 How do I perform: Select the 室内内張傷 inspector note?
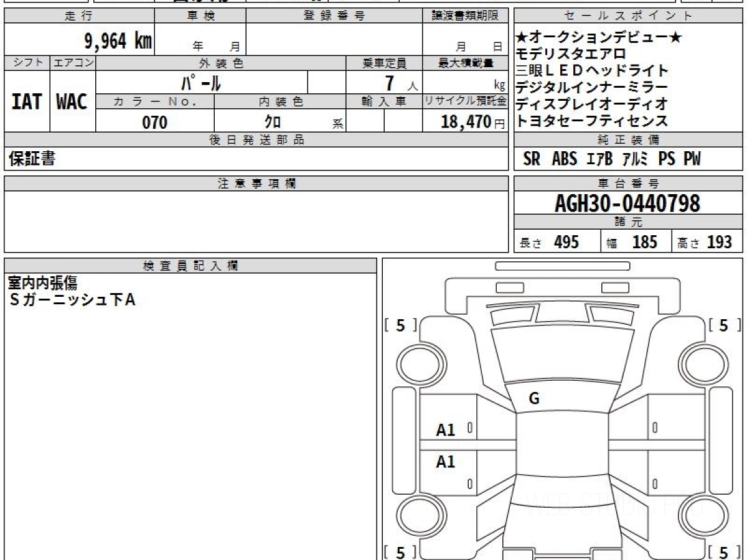(x=42, y=283)
